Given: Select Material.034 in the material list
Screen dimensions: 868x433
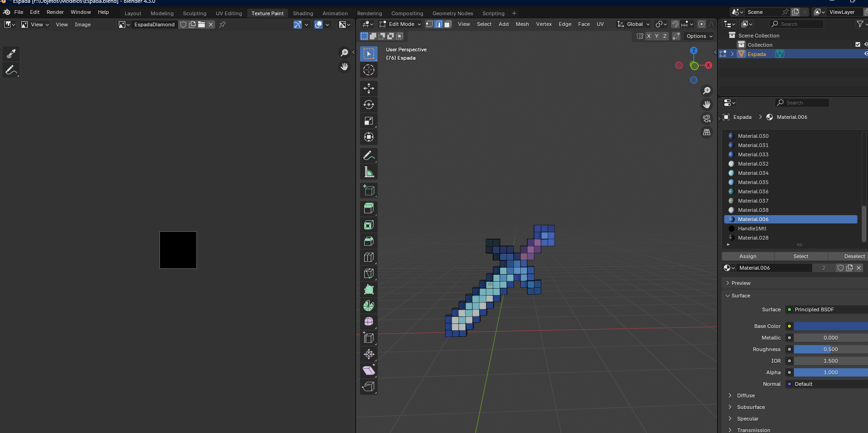Looking at the screenshot, I should pos(753,173).
